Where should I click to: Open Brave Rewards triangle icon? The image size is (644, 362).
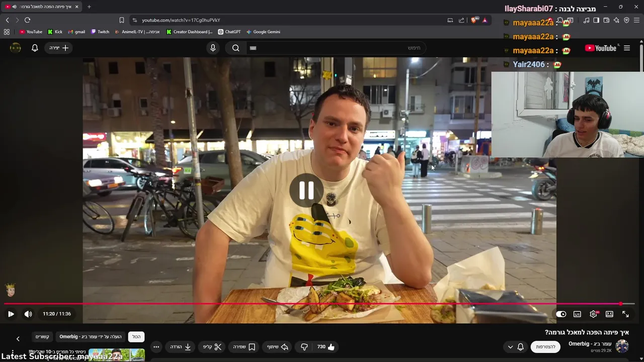point(485,20)
